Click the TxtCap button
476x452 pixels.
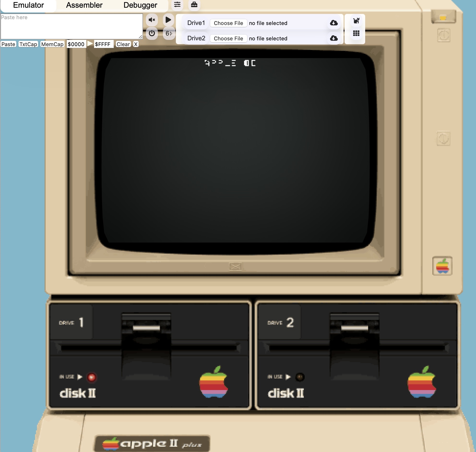tap(28, 44)
